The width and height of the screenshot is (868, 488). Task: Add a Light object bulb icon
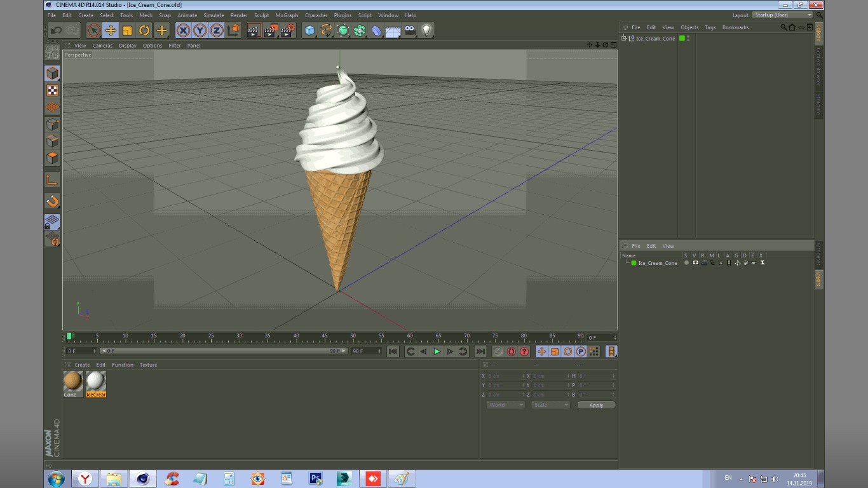coord(426,30)
